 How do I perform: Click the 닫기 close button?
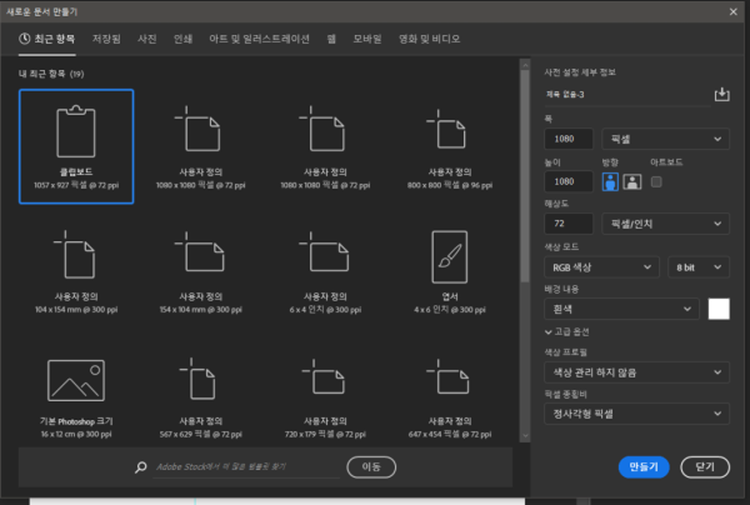point(705,467)
